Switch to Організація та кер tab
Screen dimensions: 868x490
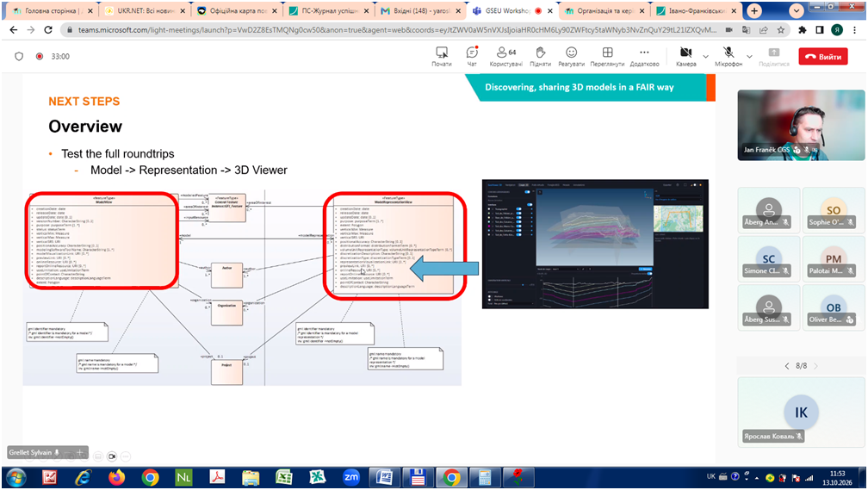605,10
